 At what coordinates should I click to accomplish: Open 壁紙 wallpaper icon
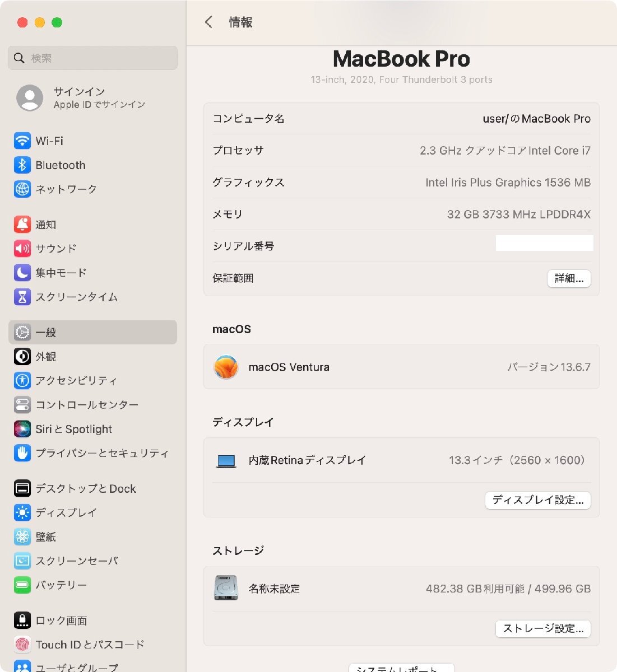[x=22, y=536]
